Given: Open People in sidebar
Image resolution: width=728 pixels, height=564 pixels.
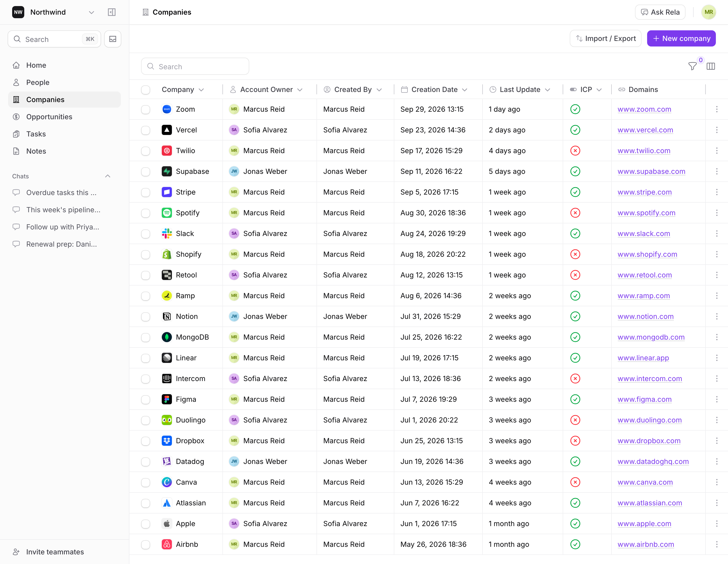Looking at the screenshot, I should 64,82.
